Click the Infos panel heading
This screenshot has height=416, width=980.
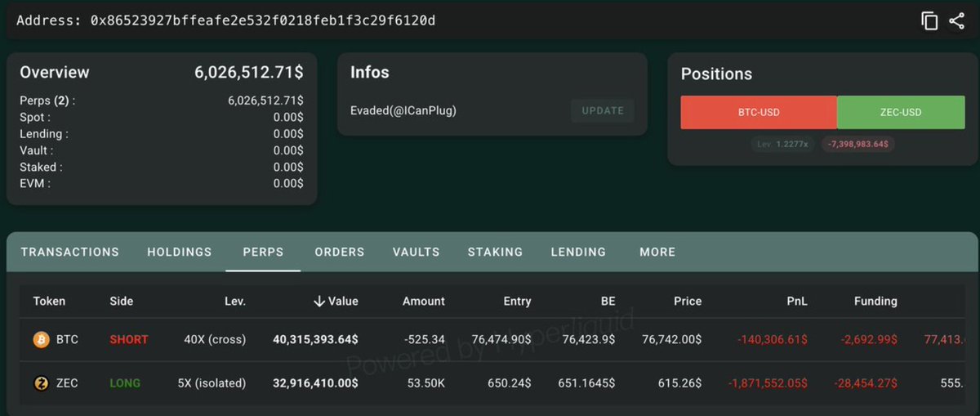[370, 72]
